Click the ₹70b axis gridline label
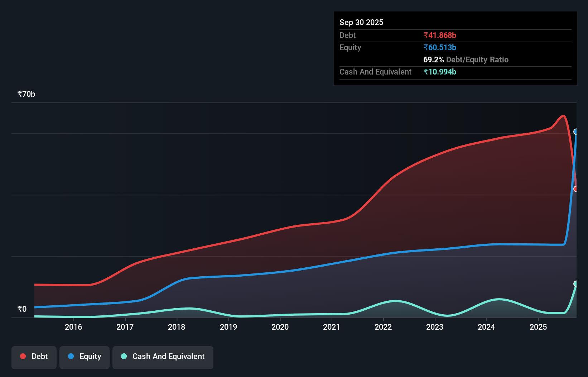This screenshot has width=588, height=377. [x=26, y=94]
